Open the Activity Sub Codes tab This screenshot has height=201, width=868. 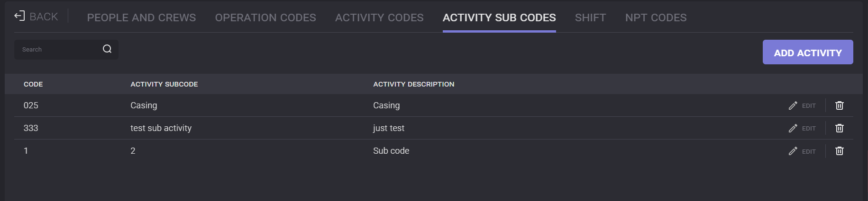[x=499, y=17]
